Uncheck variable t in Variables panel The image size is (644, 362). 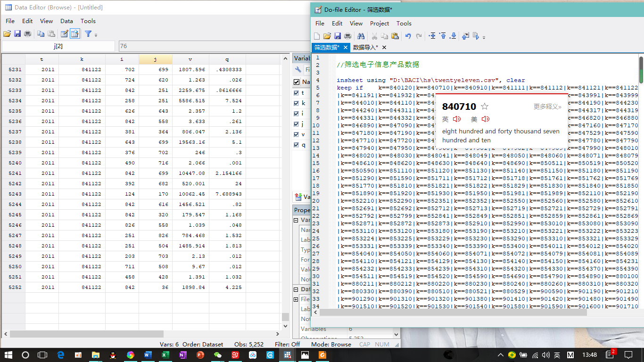[297, 93]
